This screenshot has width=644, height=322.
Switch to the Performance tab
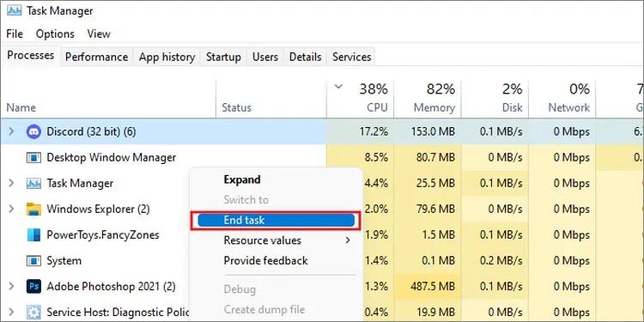tap(96, 57)
